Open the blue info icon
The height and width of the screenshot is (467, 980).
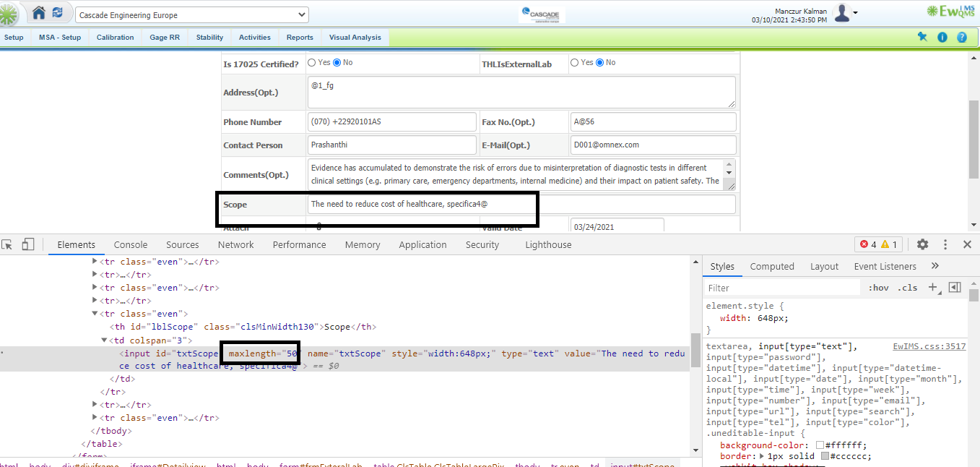(942, 37)
